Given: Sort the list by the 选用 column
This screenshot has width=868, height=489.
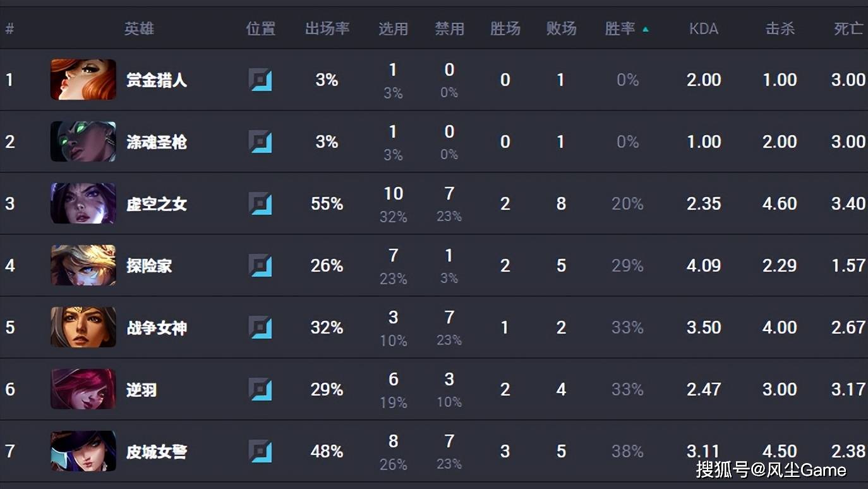Looking at the screenshot, I should (x=393, y=28).
